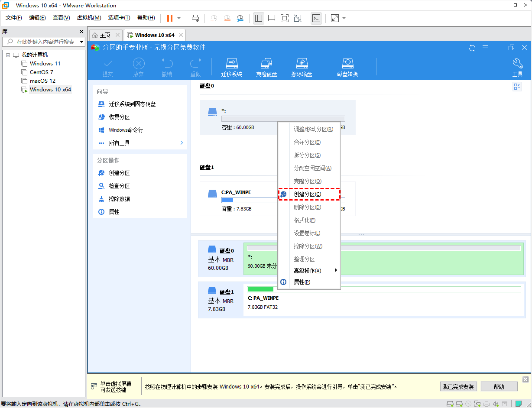Open the 编辑(E) menu

point(37,18)
